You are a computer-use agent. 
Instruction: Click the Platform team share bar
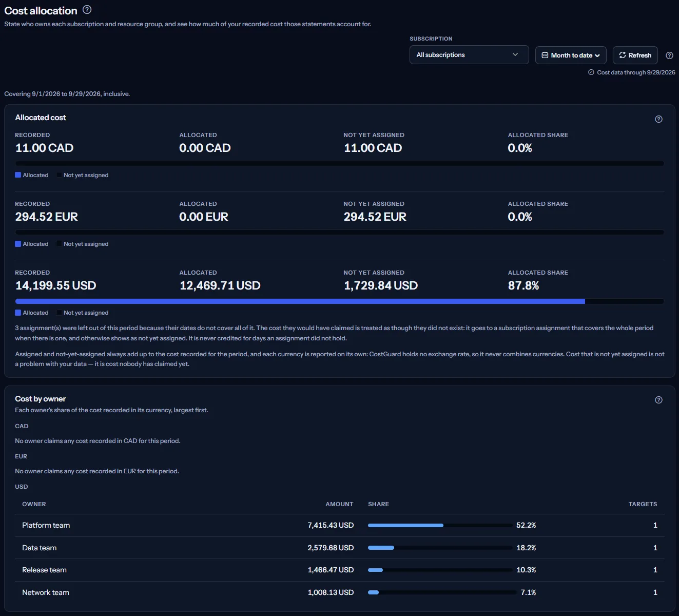point(440,525)
